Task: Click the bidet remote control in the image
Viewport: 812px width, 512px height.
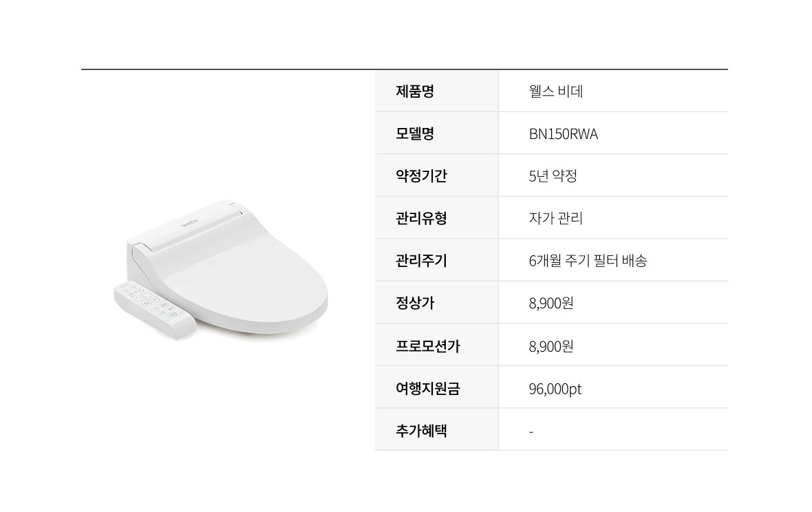Action: pos(154,310)
